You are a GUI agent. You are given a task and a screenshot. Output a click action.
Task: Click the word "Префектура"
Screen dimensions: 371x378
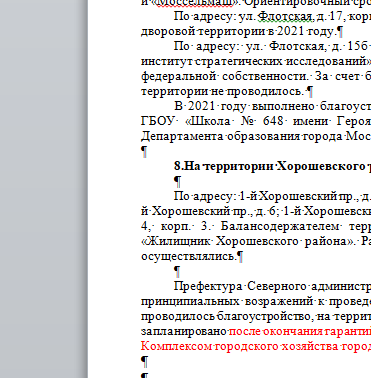tap(208, 286)
